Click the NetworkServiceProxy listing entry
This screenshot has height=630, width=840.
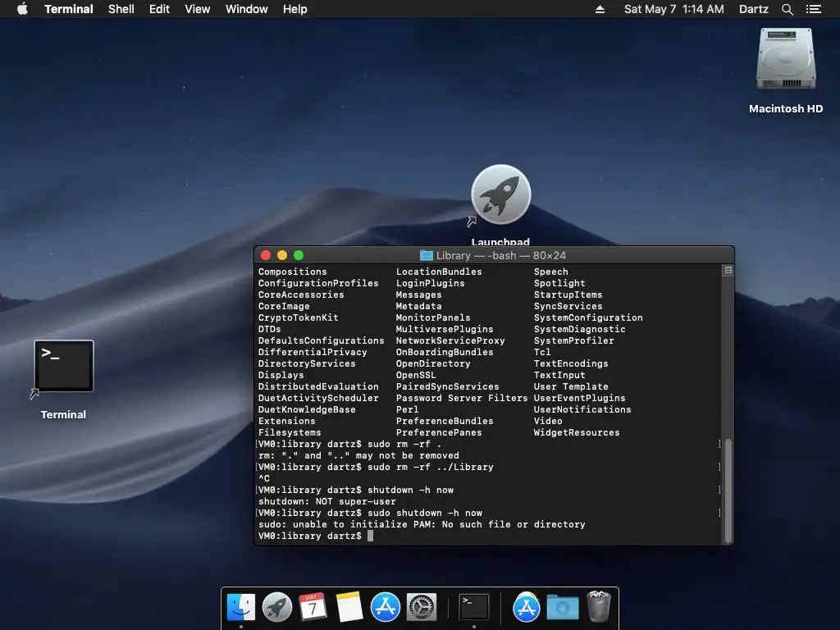pos(450,340)
